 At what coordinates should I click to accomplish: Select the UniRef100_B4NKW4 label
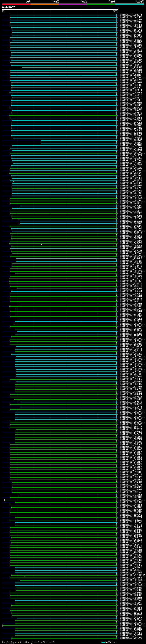click(131, 82)
